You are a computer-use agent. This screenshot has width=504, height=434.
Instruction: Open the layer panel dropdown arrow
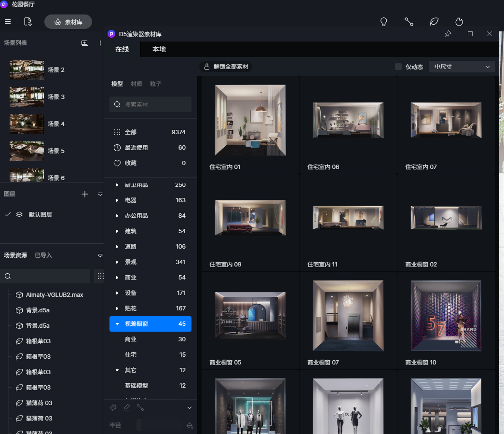(x=100, y=194)
